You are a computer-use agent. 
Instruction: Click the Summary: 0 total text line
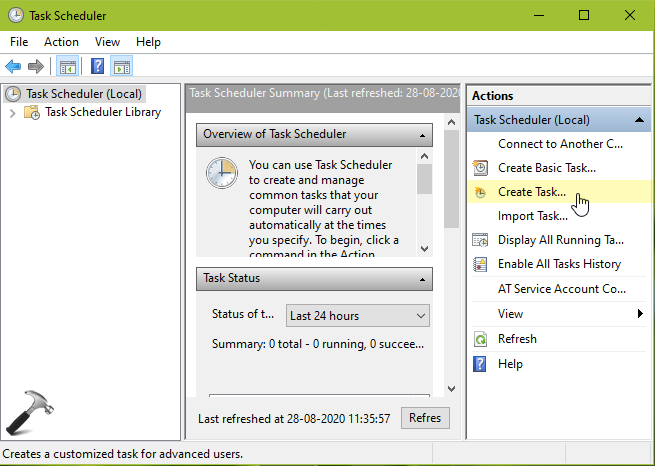317,344
